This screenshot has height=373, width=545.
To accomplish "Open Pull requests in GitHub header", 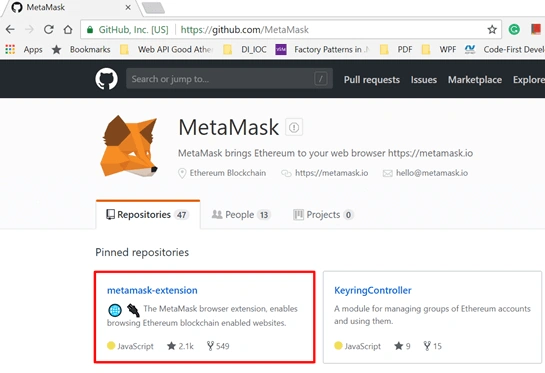I will coord(372,80).
